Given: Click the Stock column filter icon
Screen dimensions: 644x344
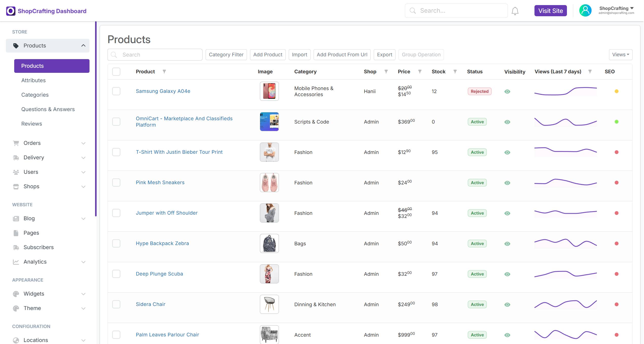Looking at the screenshot, I should pos(455,72).
